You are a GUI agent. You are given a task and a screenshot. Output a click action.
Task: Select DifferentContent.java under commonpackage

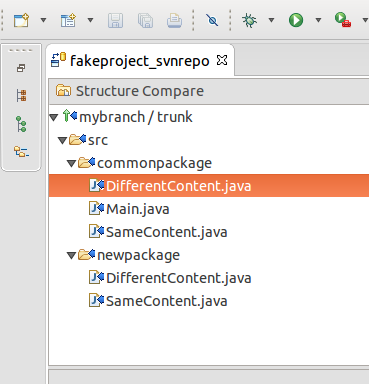179,186
